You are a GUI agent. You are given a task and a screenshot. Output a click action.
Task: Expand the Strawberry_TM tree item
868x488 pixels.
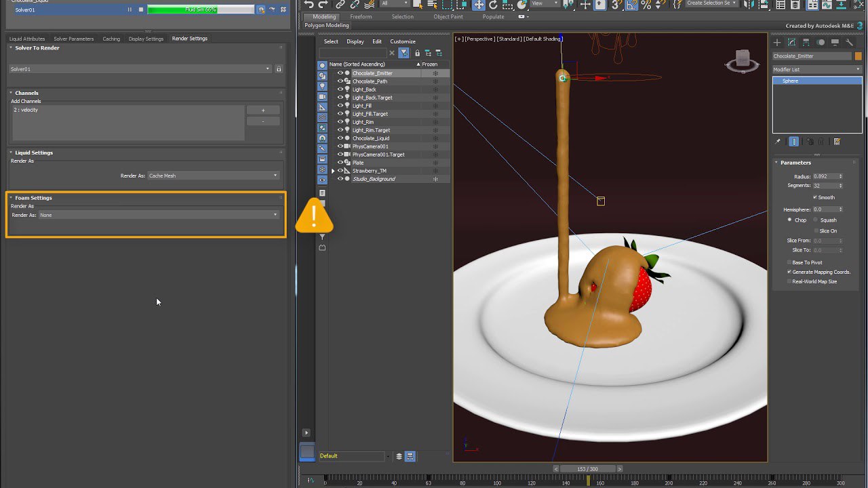pos(333,171)
